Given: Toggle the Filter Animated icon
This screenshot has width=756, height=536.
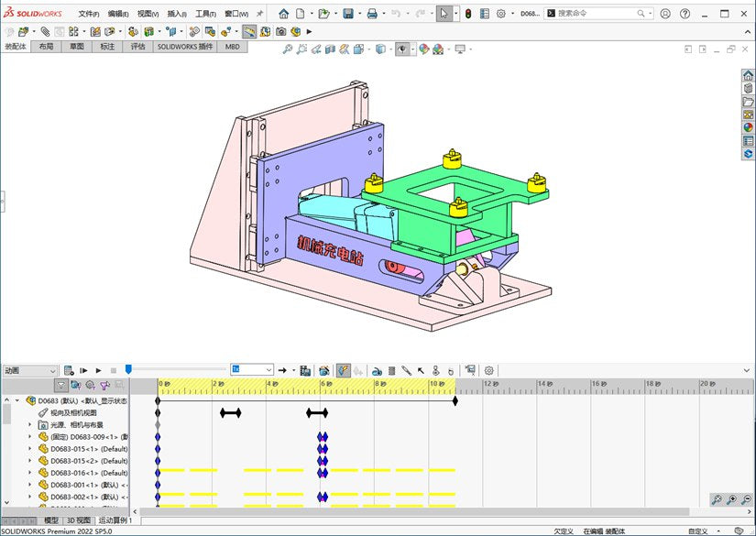Looking at the screenshot, I should coord(76,385).
